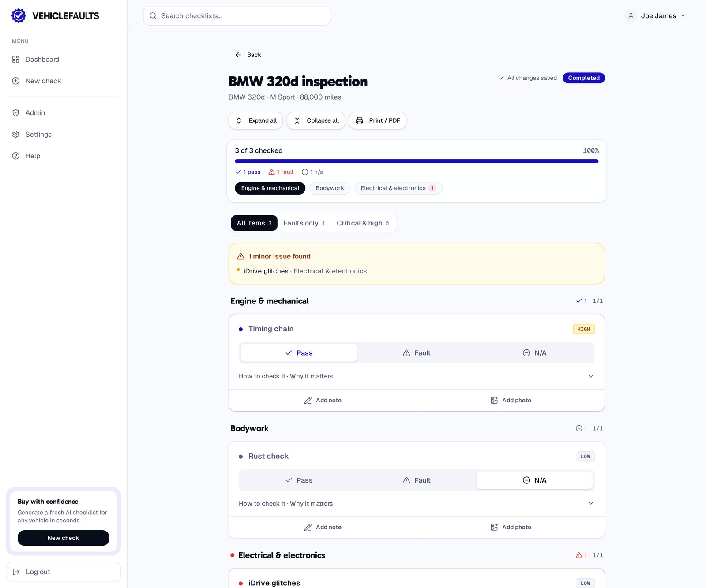Image resolution: width=706 pixels, height=588 pixels.
Task: Click Collapse all button
Action: click(x=316, y=121)
